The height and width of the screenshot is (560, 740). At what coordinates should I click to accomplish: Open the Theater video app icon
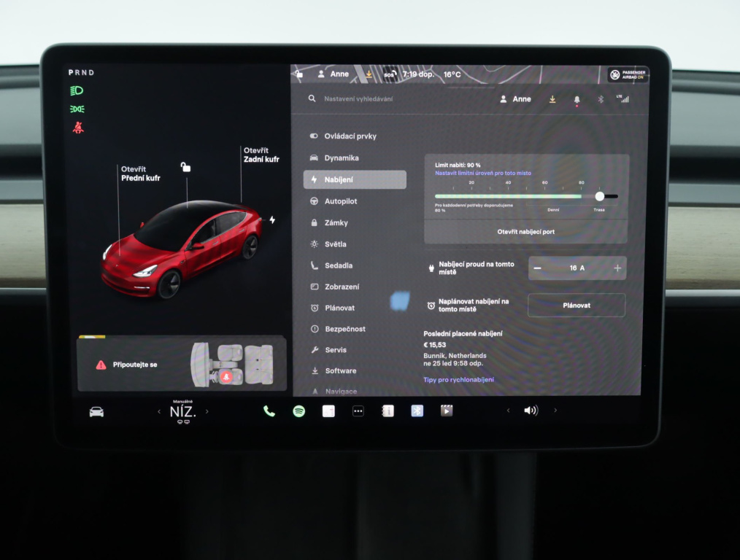(x=447, y=411)
